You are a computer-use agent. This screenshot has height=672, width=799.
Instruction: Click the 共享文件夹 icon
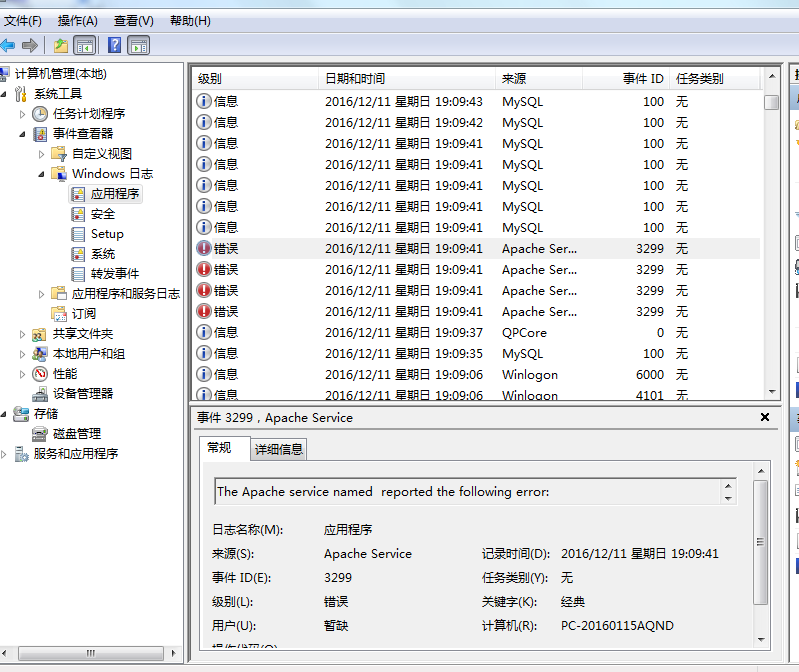coord(40,334)
